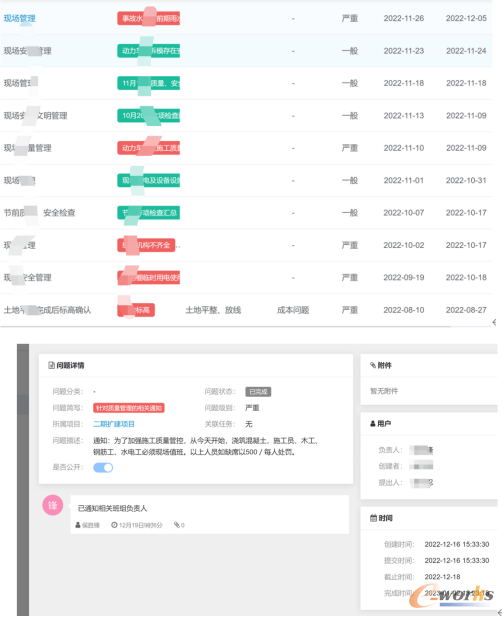
Task: Select the 土地平整、放线 cell
Action: (213, 310)
